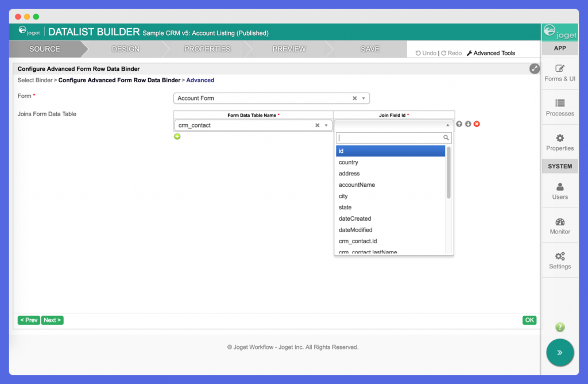Click the Configure Advanced Form Row Data Binder breadcrumb
Viewport: 588px width, 384px height.
(x=119, y=80)
